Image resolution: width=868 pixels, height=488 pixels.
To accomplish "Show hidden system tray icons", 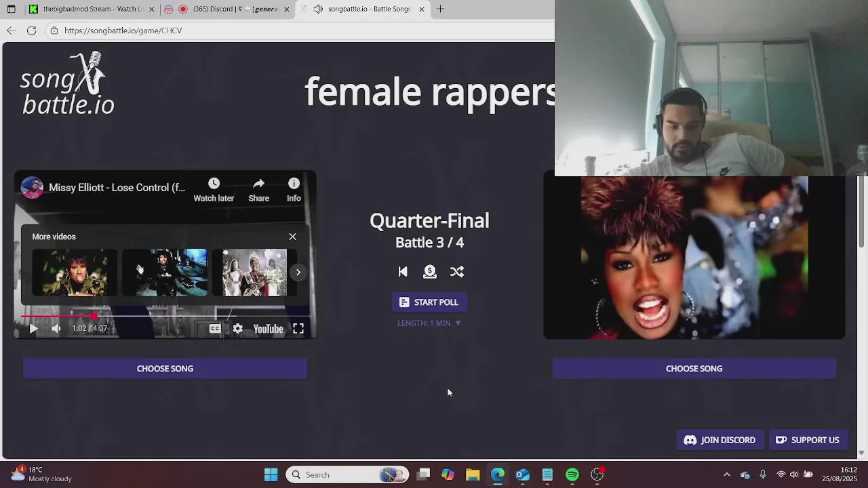I will pyautogui.click(x=727, y=474).
